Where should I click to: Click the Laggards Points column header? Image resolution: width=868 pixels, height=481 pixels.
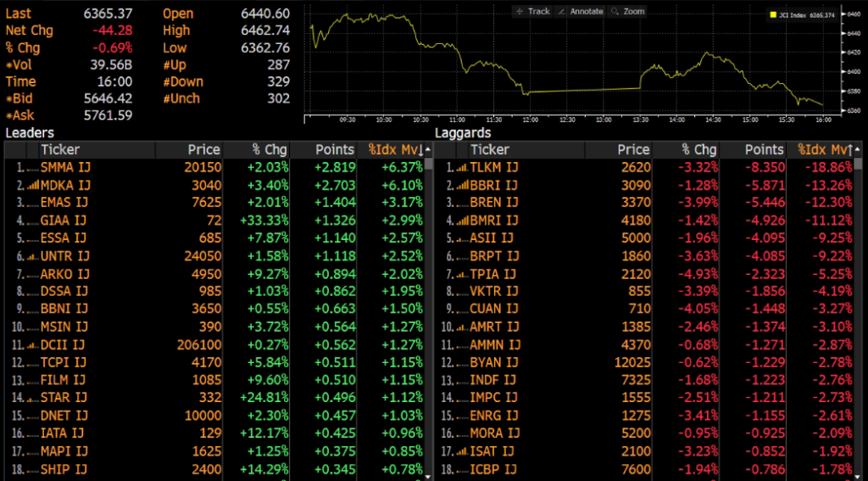coord(764,149)
